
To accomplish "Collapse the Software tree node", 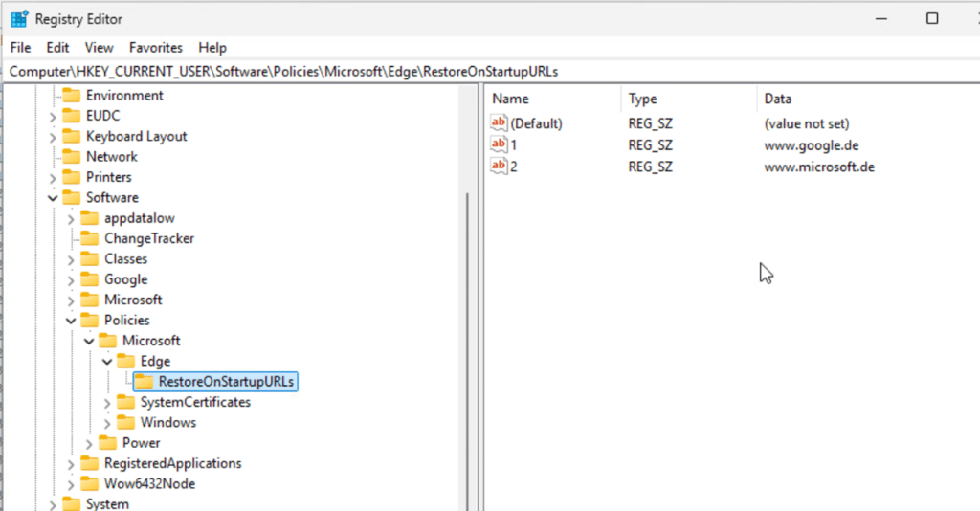I will (54, 198).
